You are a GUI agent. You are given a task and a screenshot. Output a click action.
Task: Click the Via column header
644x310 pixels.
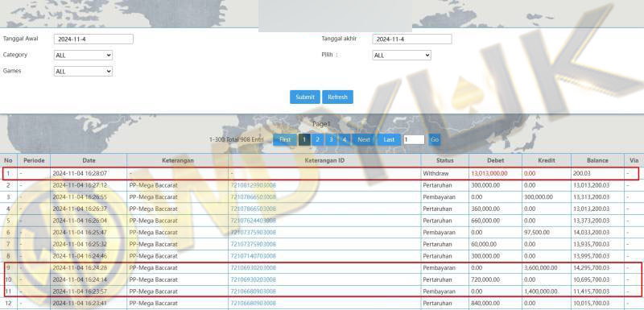pos(634,160)
